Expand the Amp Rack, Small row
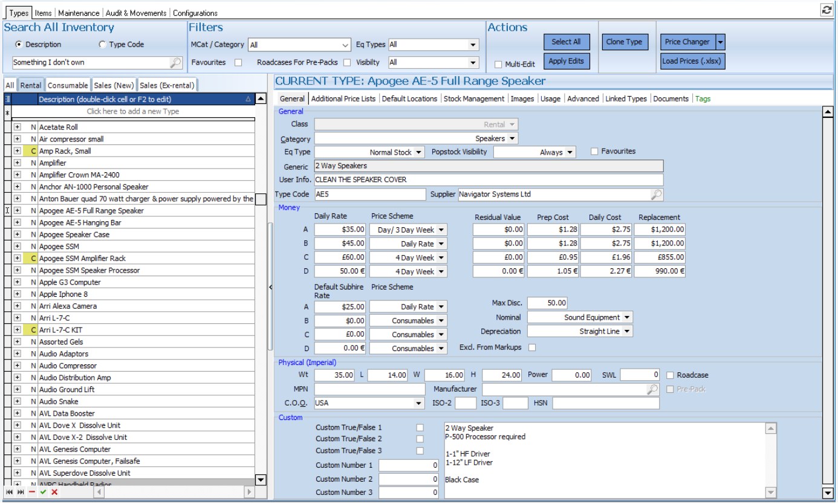Viewport: 838px width, 504px height. [x=18, y=151]
